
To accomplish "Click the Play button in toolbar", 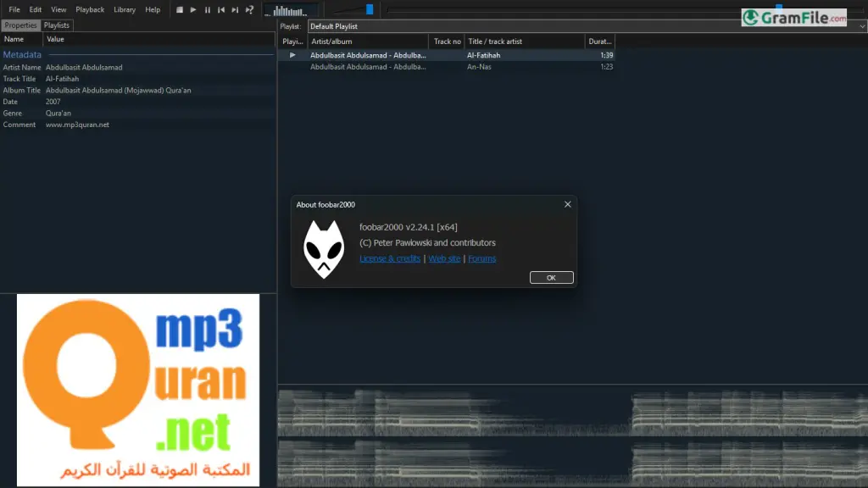I will pyautogui.click(x=193, y=9).
